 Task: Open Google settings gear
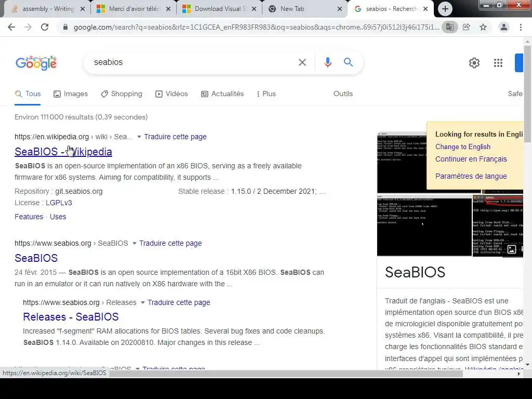474,63
